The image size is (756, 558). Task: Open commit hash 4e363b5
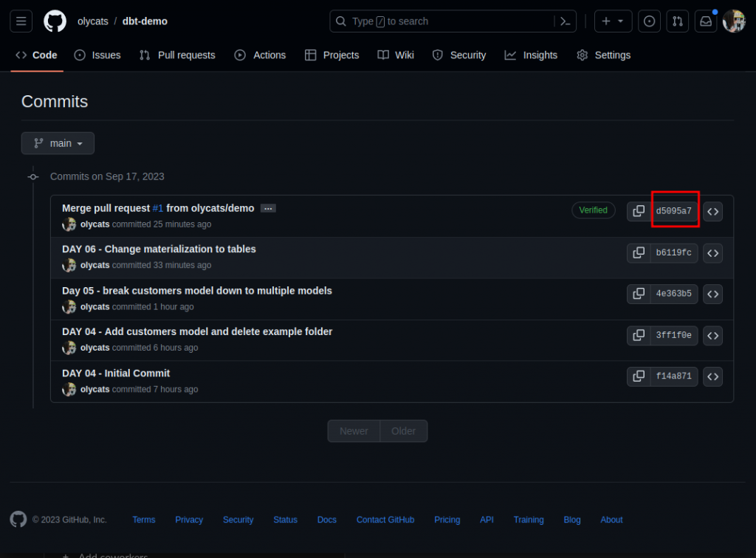tap(673, 294)
